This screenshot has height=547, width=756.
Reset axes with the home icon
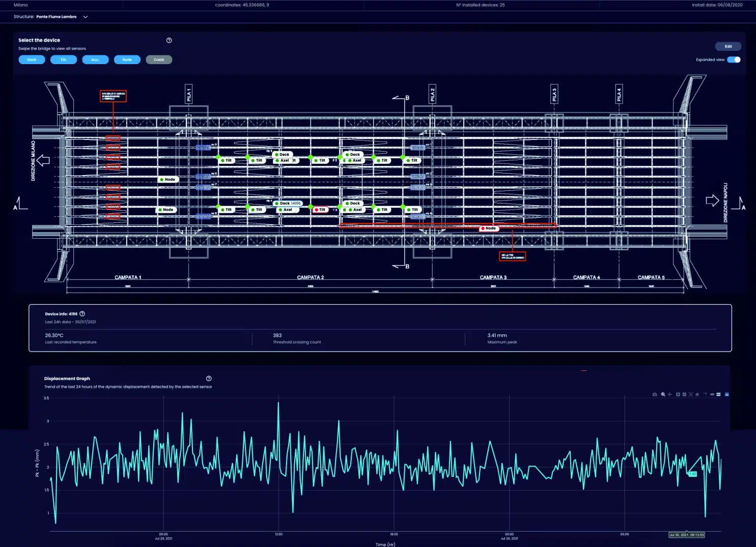[697, 394]
